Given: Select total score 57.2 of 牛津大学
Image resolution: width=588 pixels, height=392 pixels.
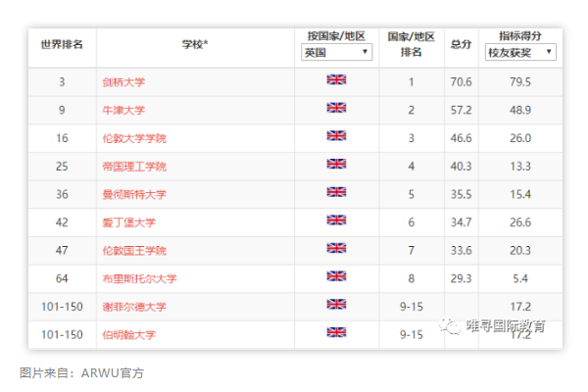Looking at the screenshot, I should tap(461, 111).
